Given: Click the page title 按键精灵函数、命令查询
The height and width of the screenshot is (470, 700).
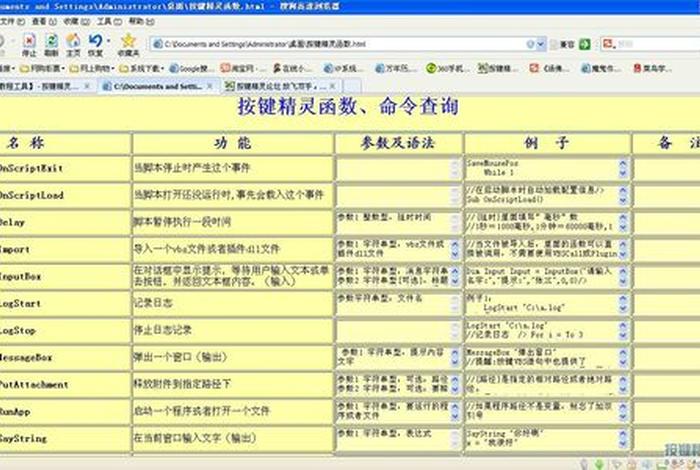Looking at the screenshot, I should pyautogui.click(x=348, y=107).
